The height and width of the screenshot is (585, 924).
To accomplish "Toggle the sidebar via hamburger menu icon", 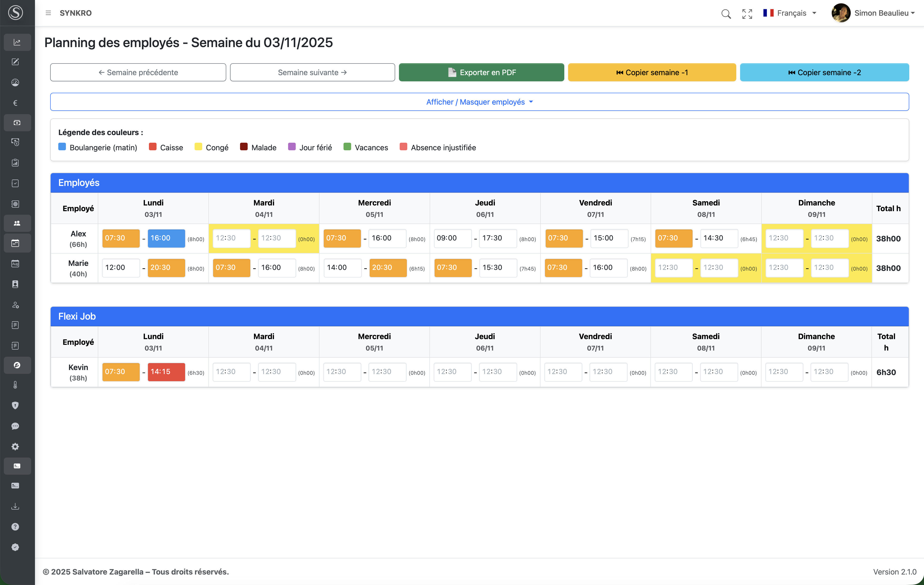I will point(48,13).
